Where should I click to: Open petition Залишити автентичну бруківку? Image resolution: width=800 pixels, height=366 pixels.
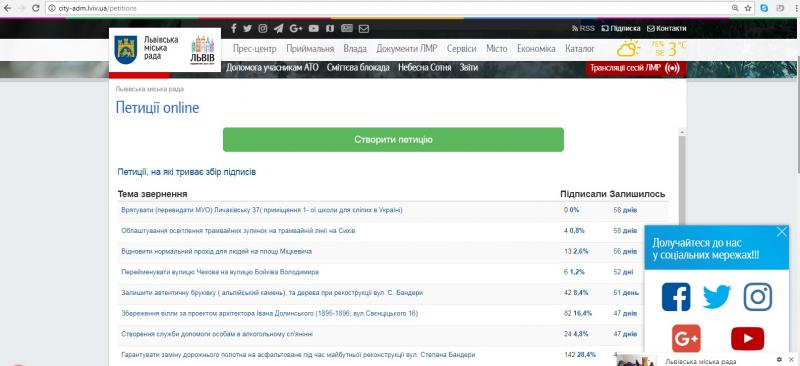tap(272, 292)
